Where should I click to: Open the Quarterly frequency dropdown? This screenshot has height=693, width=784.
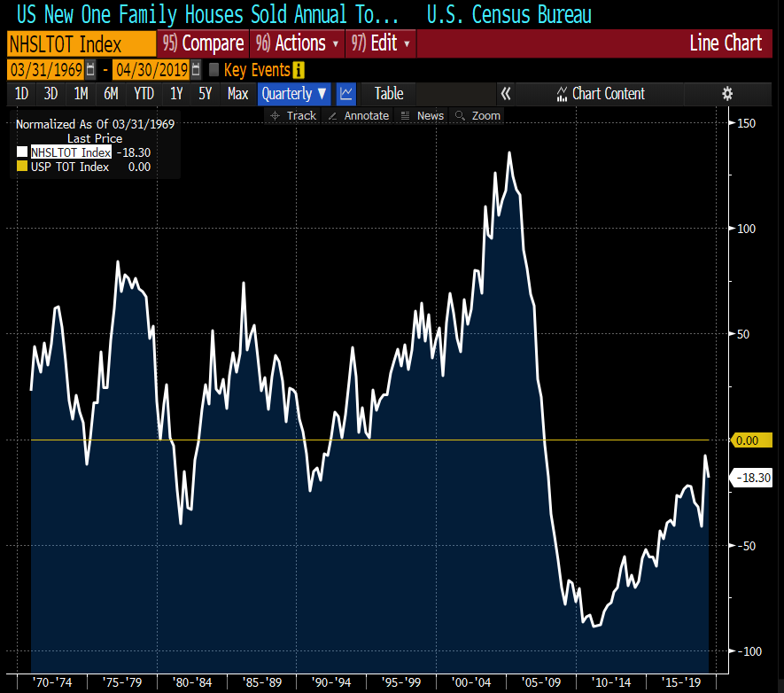[294, 93]
